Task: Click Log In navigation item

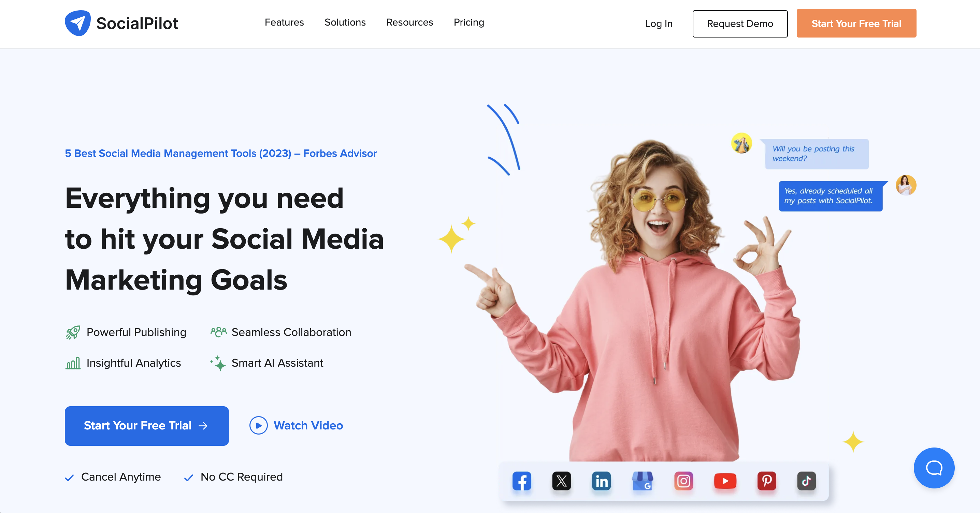Action: click(x=659, y=23)
